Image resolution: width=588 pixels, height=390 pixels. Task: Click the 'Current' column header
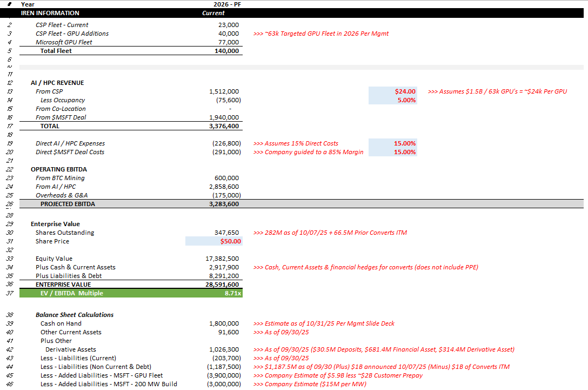click(213, 13)
